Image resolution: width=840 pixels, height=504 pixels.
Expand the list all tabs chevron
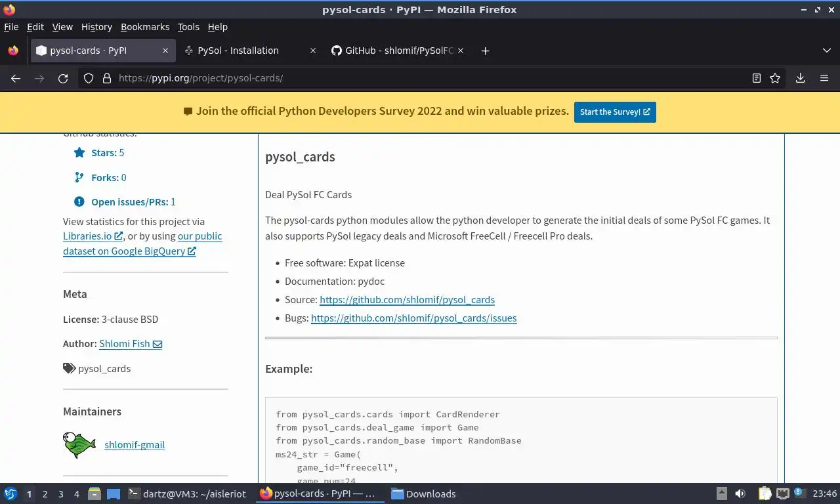click(x=827, y=51)
